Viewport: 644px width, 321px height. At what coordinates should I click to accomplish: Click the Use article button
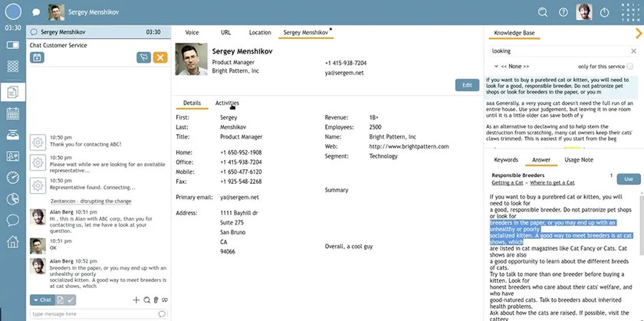point(629,179)
